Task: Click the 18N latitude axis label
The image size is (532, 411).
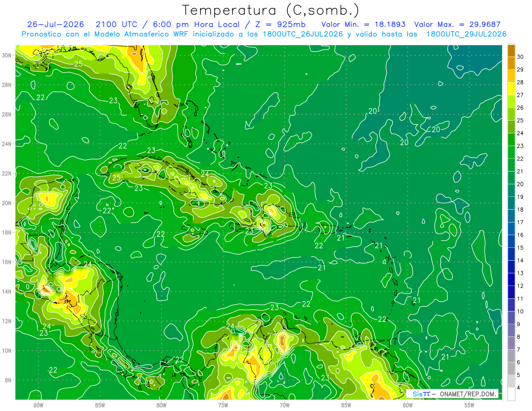Action: coord(7,232)
